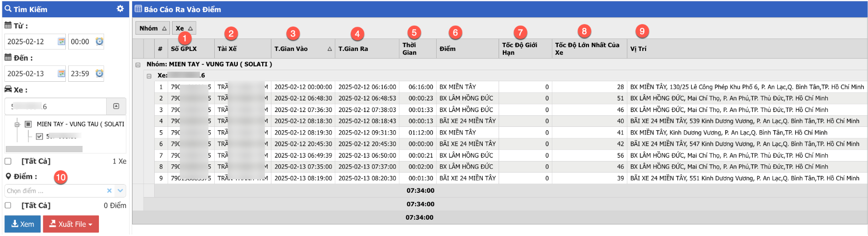Click the Nhóm grouping chip
Viewport: 868px width, 236px height.
click(x=152, y=28)
